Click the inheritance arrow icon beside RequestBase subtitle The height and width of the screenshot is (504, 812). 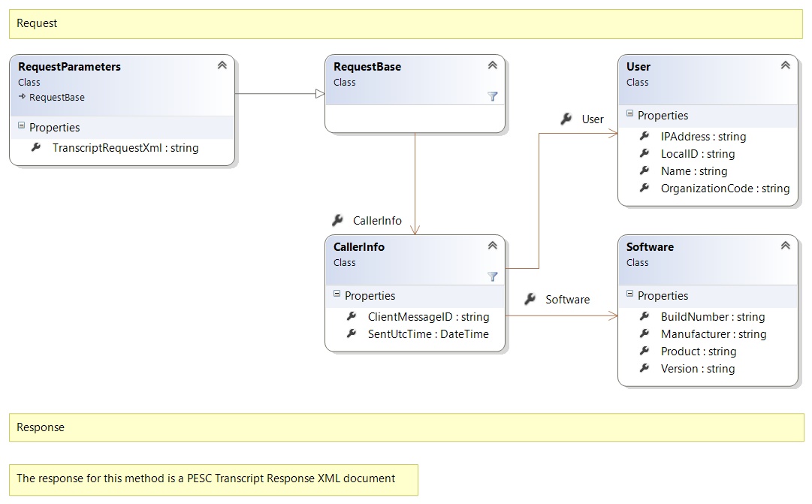(22, 97)
